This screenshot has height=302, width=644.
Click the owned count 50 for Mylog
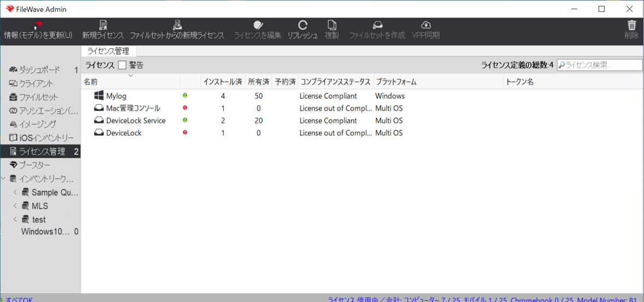[x=258, y=96]
